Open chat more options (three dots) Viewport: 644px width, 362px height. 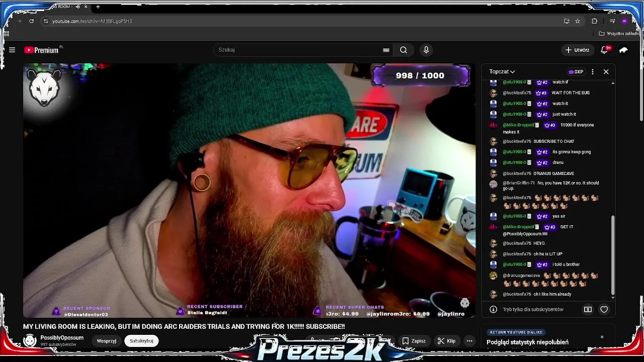point(593,72)
